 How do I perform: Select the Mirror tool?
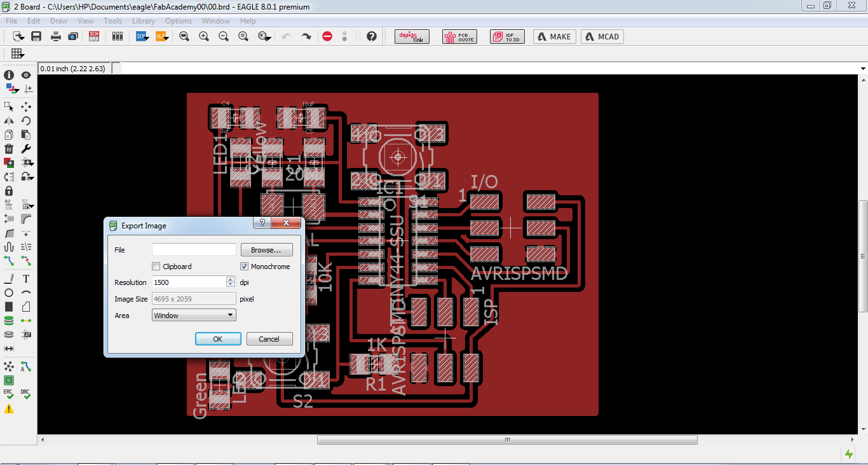(9, 120)
